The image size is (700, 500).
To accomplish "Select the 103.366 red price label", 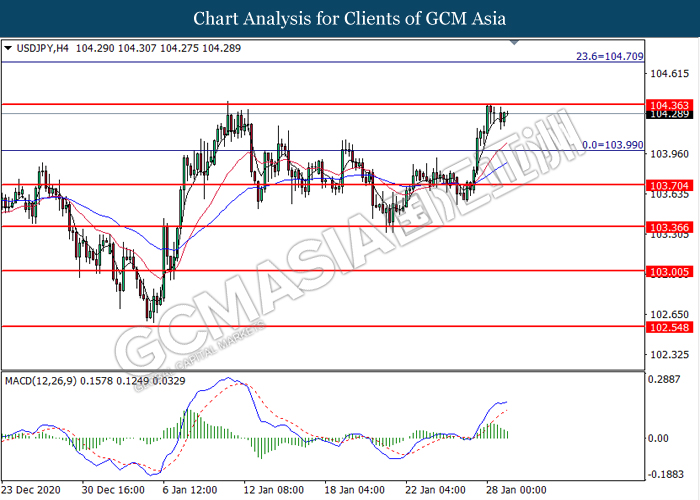I will click(x=669, y=227).
